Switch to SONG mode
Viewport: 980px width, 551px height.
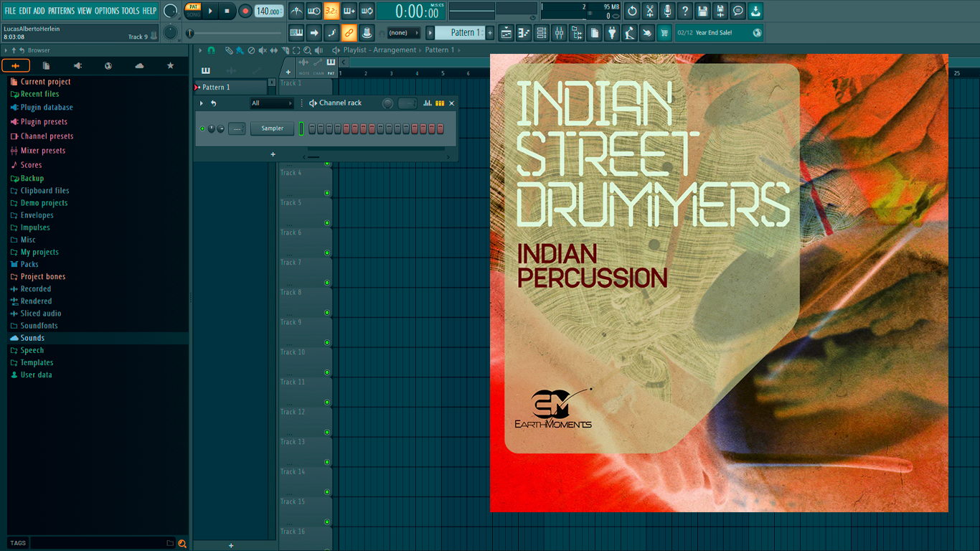pos(193,14)
